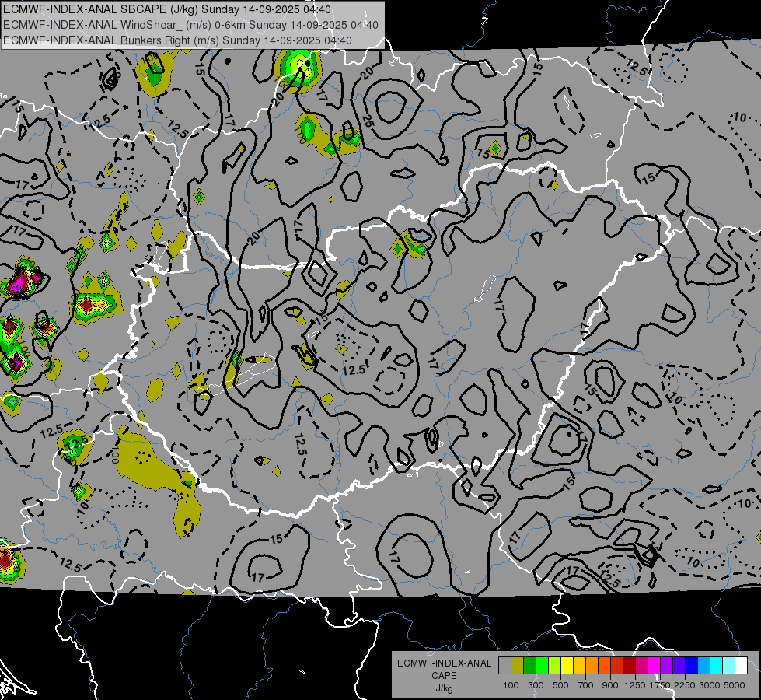Click the olive swatch above 100 label
Screen dimensions: 761x700
click(x=517, y=666)
